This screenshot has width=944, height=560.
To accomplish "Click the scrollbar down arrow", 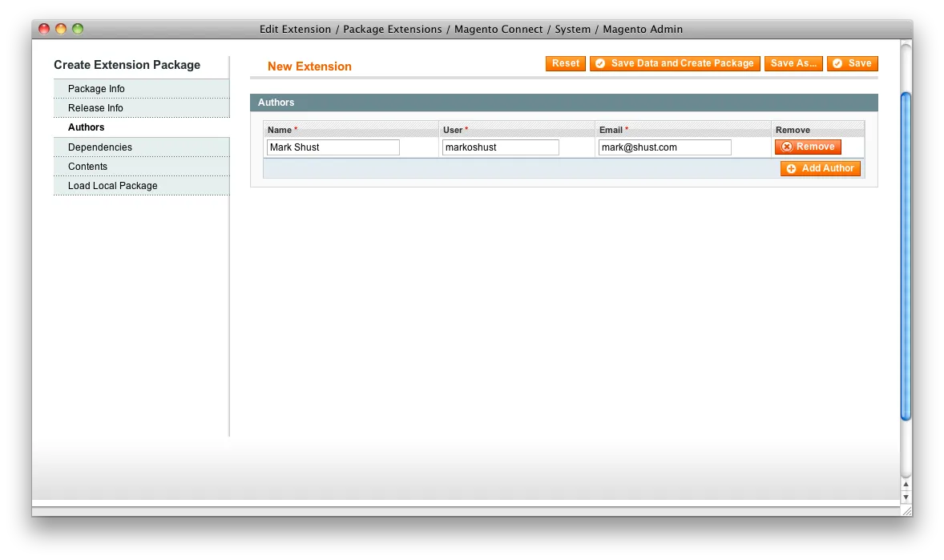I will pyautogui.click(x=906, y=497).
